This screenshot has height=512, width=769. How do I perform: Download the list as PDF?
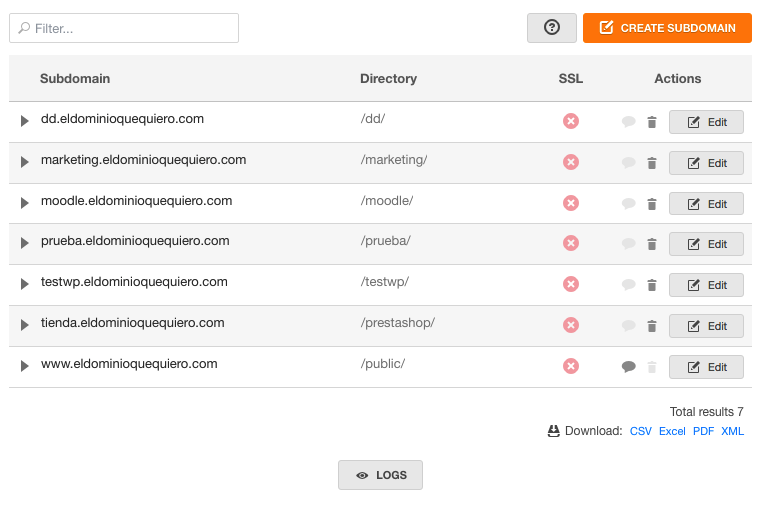tap(703, 431)
